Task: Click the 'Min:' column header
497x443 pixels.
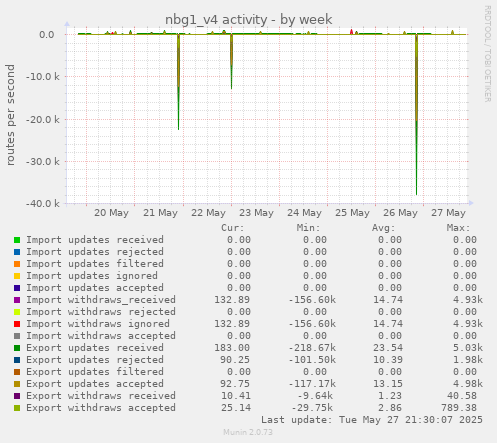Action: [308, 228]
